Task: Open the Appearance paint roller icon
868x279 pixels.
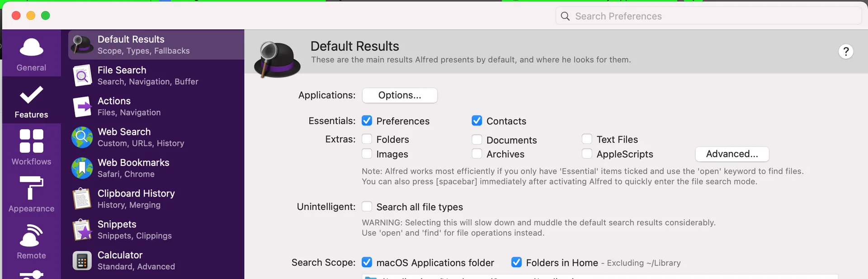Action: pyautogui.click(x=31, y=188)
